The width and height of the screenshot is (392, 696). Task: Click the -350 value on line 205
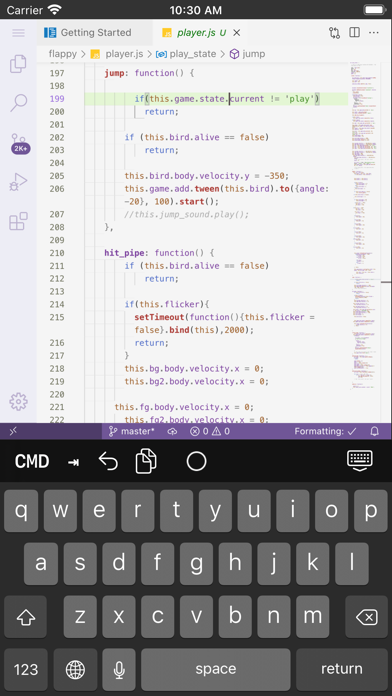276,176
